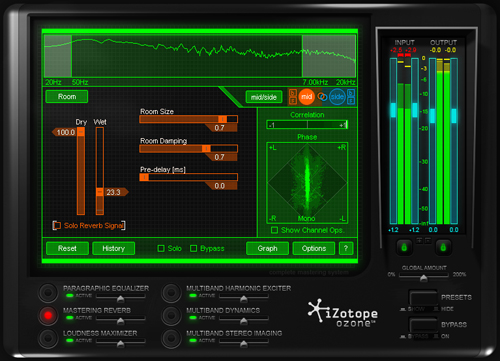Click the mid/side link rings icon
The image size is (500, 361).
click(x=322, y=97)
